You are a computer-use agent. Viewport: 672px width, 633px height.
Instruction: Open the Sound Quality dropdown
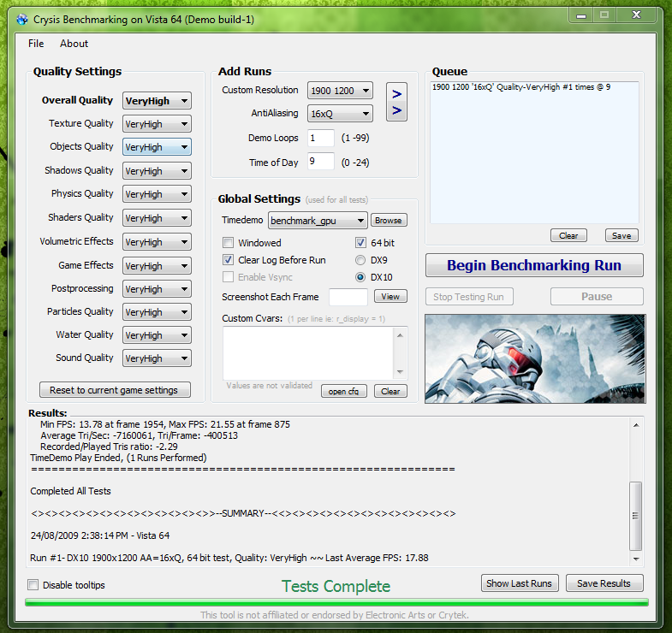pyautogui.click(x=157, y=358)
